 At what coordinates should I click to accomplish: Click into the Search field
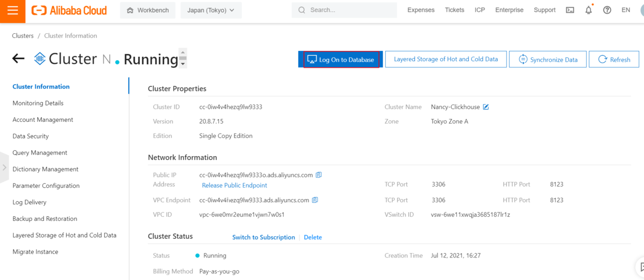coord(344,10)
